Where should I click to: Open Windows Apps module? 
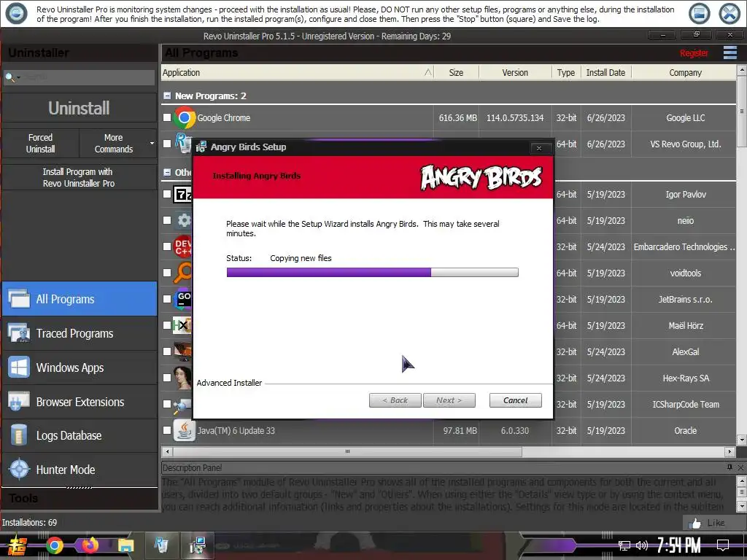(x=79, y=367)
